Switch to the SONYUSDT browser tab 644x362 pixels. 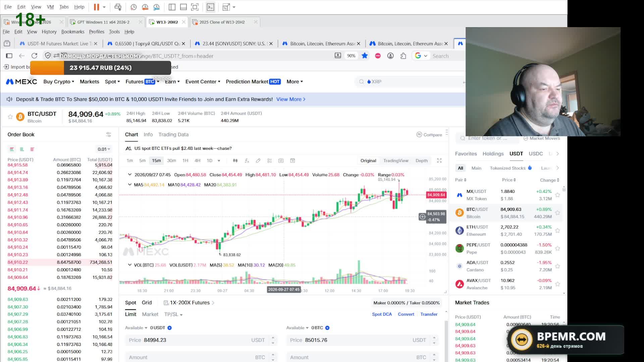coord(234,44)
